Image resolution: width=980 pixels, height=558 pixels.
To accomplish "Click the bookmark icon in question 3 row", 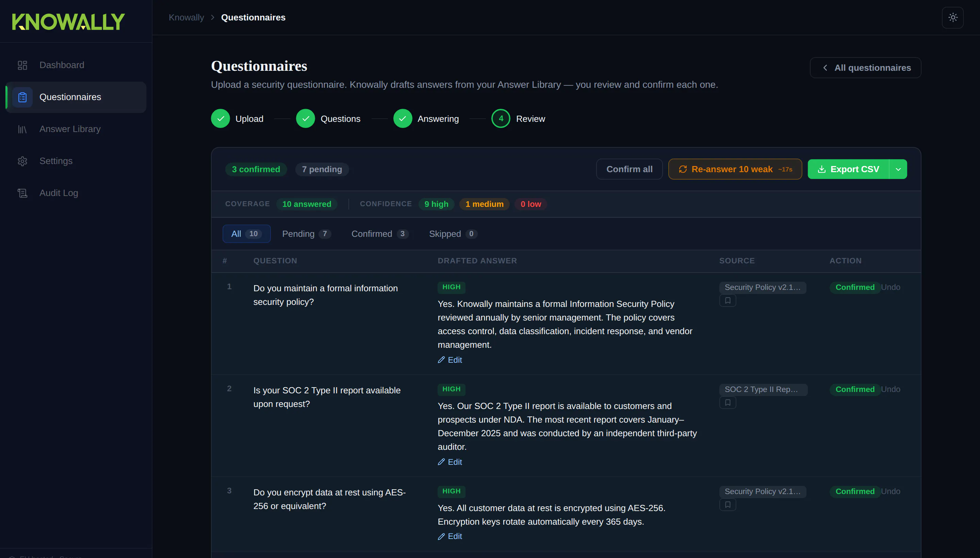I will point(728,505).
